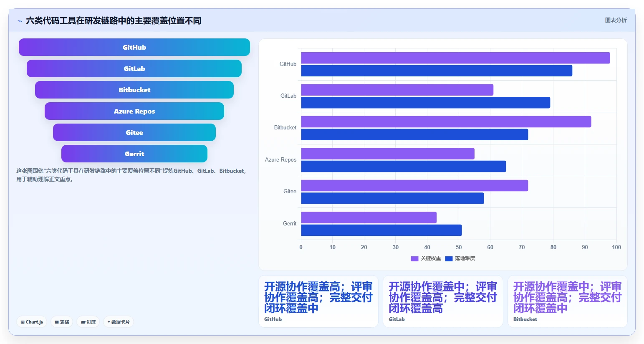Click the GitLab blue 落地难度 bar
Image resolution: width=644 pixels, height=344 pixels.
tap(425, 103)
